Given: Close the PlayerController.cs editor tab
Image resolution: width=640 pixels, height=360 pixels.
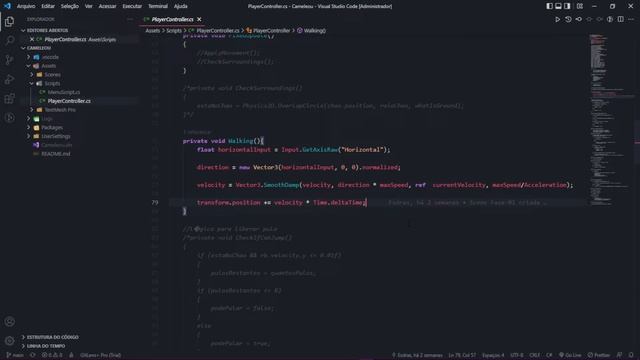Looking at the screenshot, I should coord(199,19).
